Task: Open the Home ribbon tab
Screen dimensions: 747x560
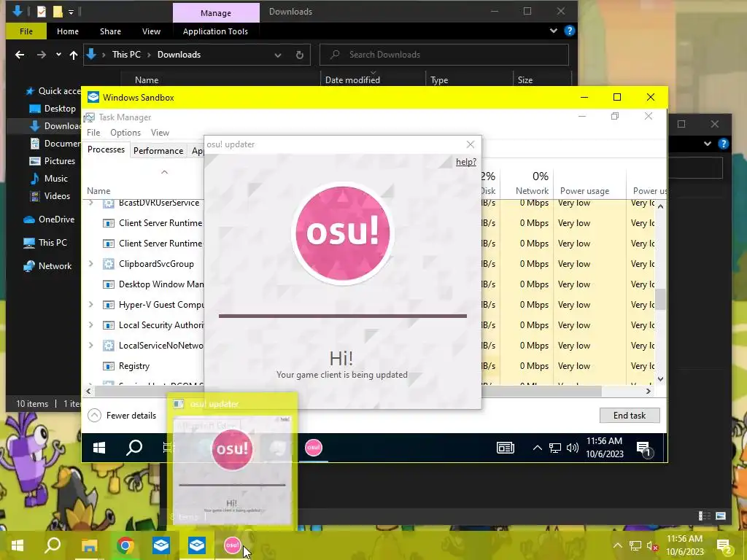Action: point(68,31)
